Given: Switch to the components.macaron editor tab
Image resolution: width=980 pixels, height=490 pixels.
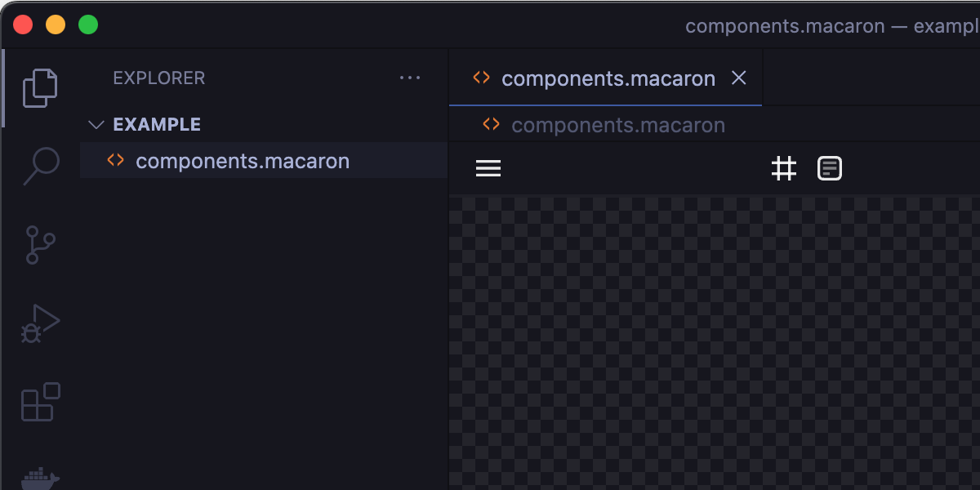Looking at the screenshot, I should tap(608, 78).
